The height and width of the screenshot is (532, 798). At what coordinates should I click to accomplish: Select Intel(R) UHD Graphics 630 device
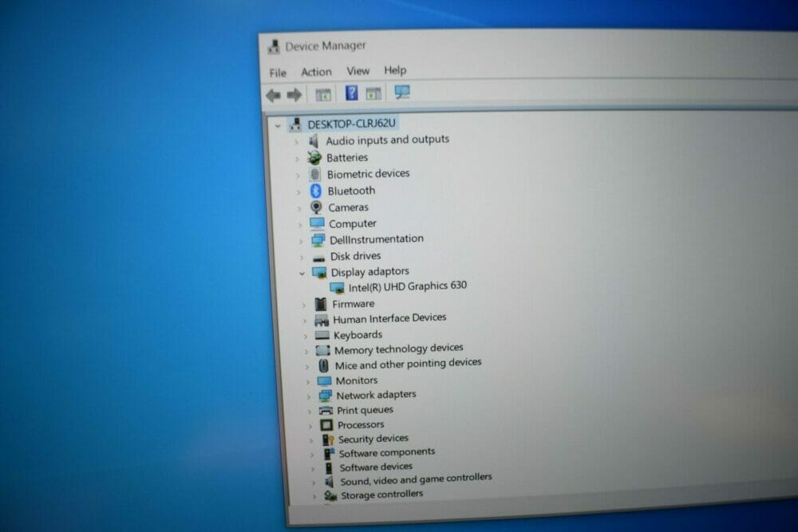(407, 286)
